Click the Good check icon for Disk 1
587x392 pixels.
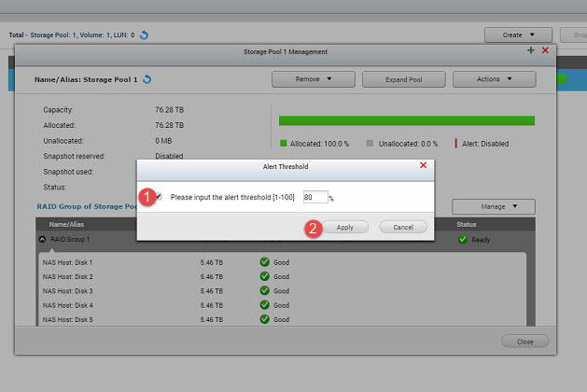[265, 262]
